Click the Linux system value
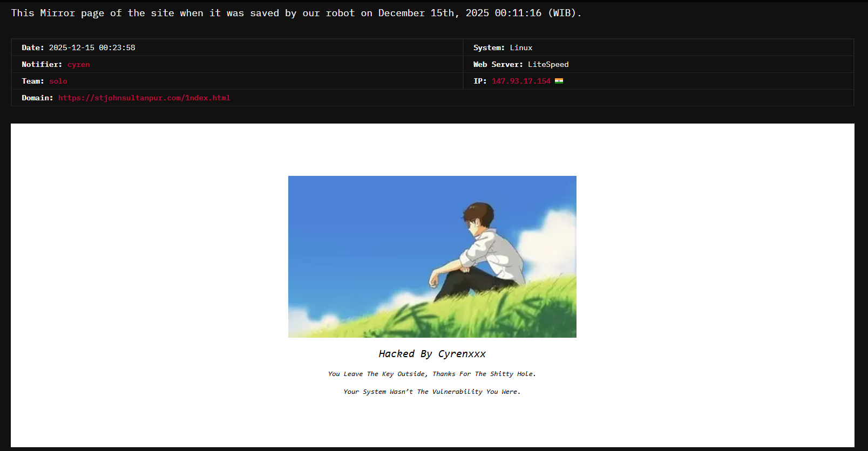The width and height of the screenshot is (868, 451). click(x=521, y=48)
